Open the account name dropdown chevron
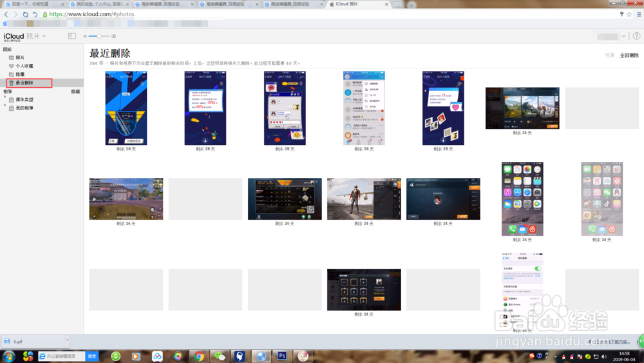 623,36
